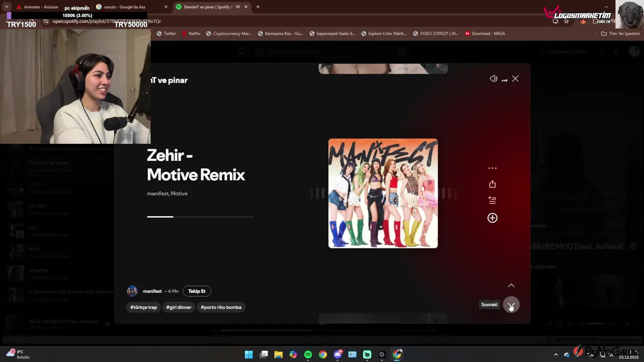Open more options dots beside album cover

point(492,168)
